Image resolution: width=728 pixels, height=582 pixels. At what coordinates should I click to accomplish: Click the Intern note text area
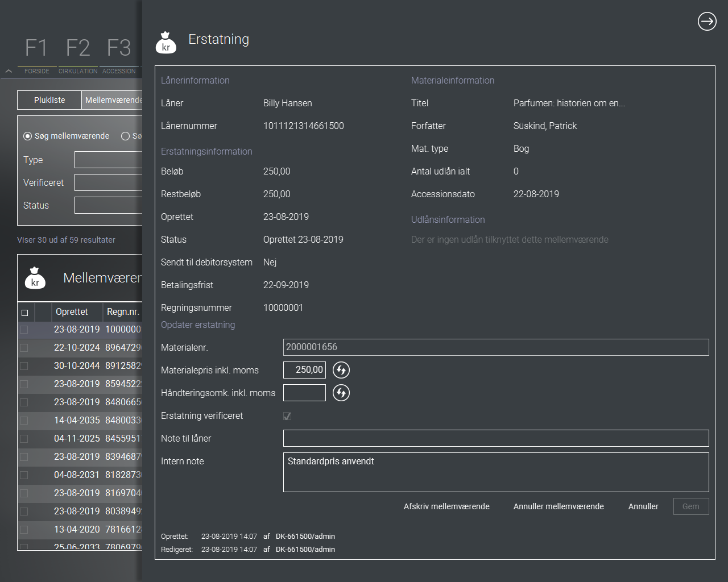click(x=496, y=472)
